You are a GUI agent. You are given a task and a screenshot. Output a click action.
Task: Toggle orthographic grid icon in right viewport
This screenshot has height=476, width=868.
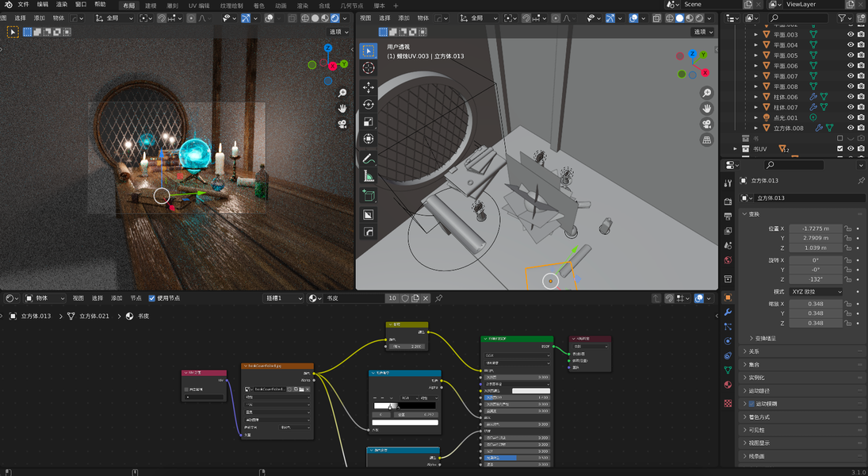706,140
